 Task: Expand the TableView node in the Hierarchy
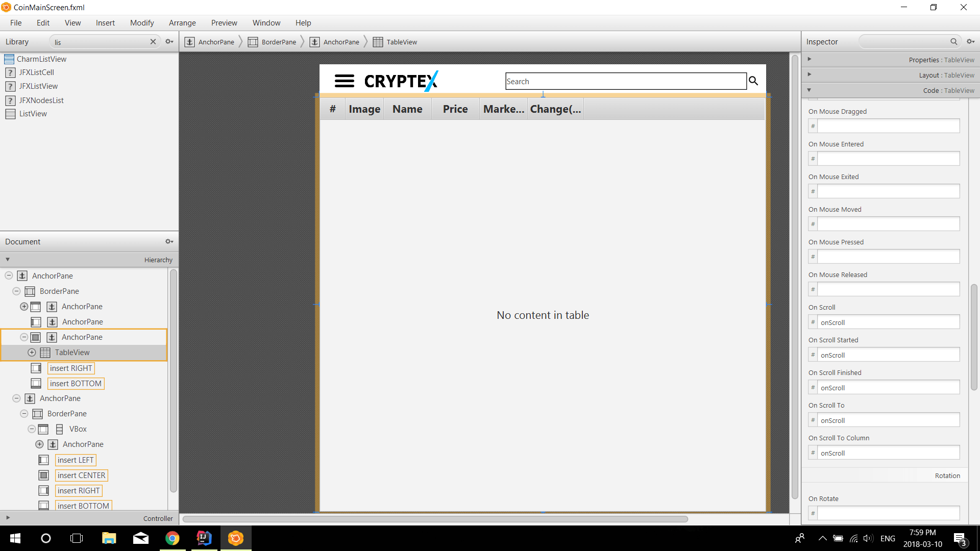tap(31, 352)
